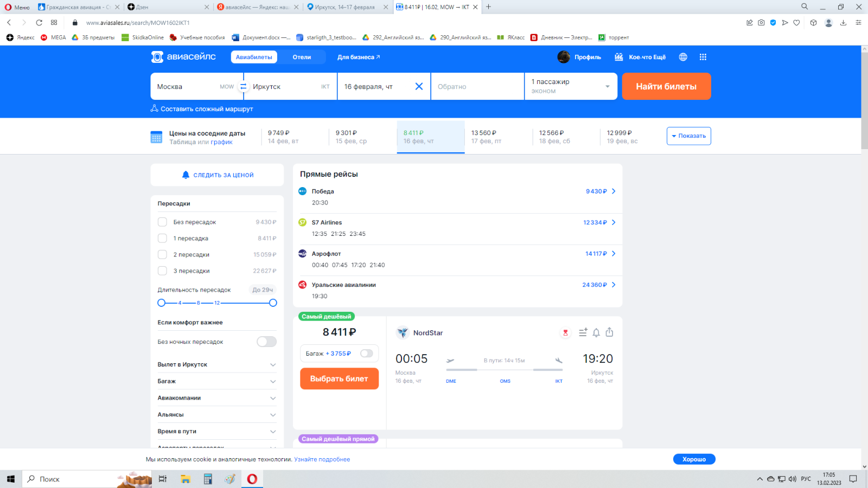The image size is (868, 488).
Task: Switch to the 'Авиабилеты' tab
Action: [x=254, y=57]
